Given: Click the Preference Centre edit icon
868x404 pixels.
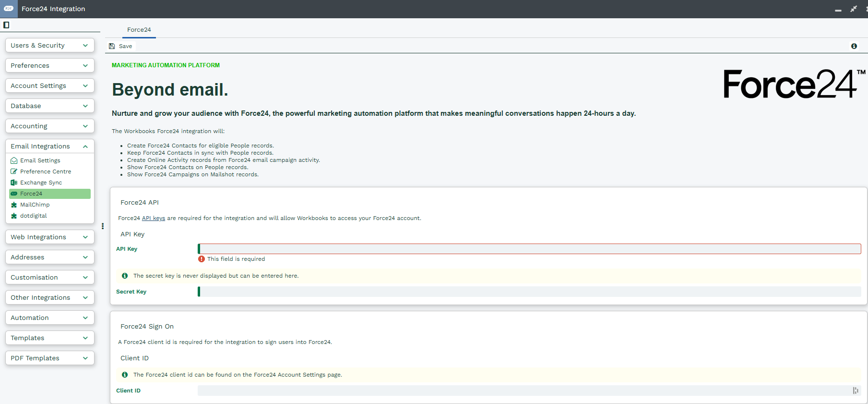Looking at the screenshot, I should 14,171.
